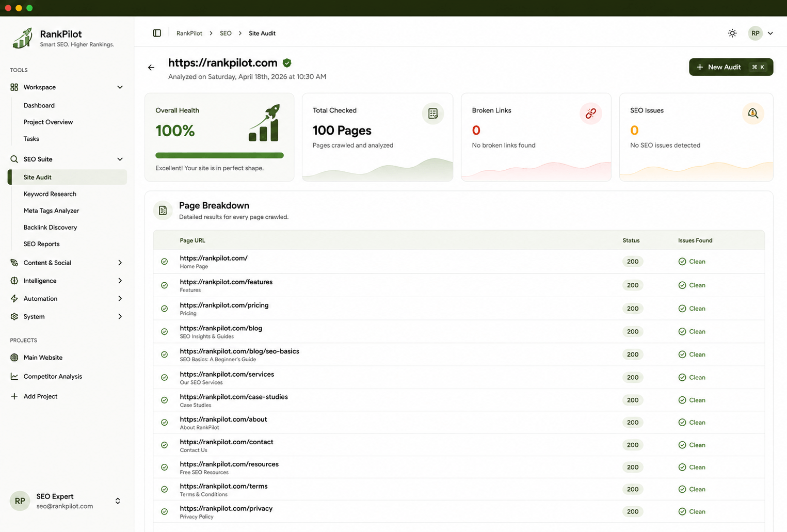Click the green verified shield badge
787x532 pixels.
287,63
